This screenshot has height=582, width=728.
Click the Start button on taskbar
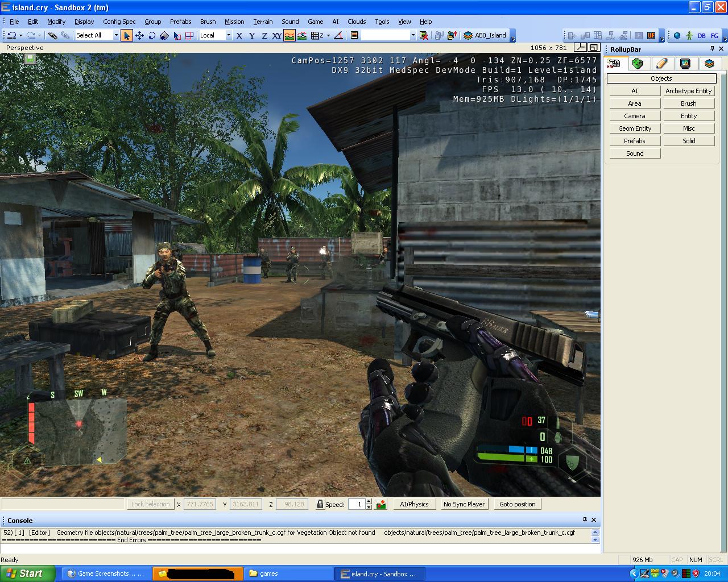pos(27,573)
